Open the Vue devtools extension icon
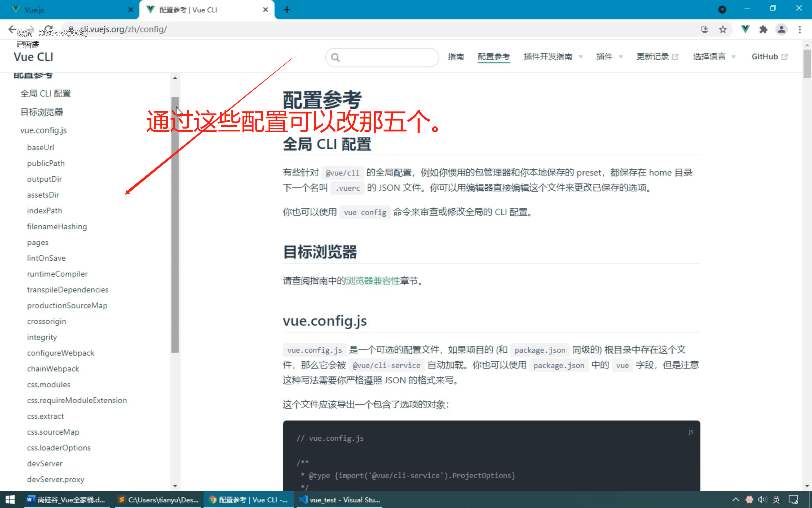This screenshot has height=508, width=812. click(x=745, y=30)
